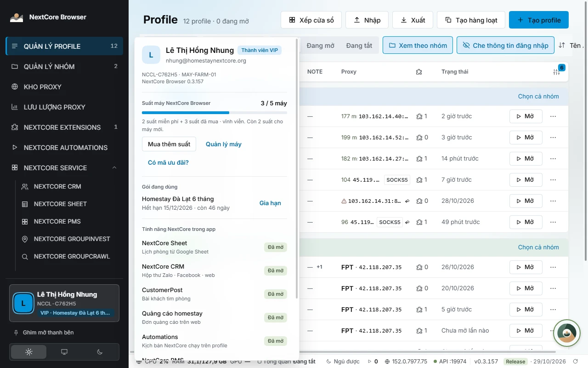Click the extensions puzzle column header icon
This screenshot has height=368, width=588.
coord(419,72)
